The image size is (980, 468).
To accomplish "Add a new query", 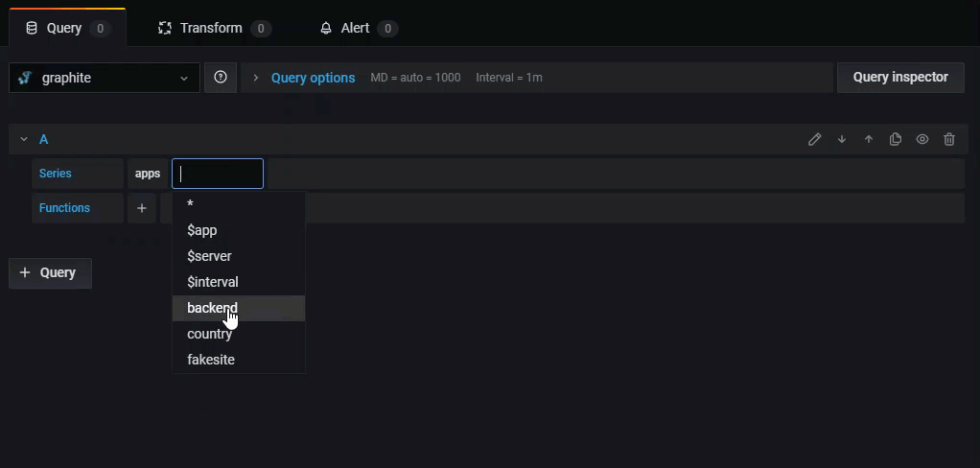I will click(x=50, y=272).
